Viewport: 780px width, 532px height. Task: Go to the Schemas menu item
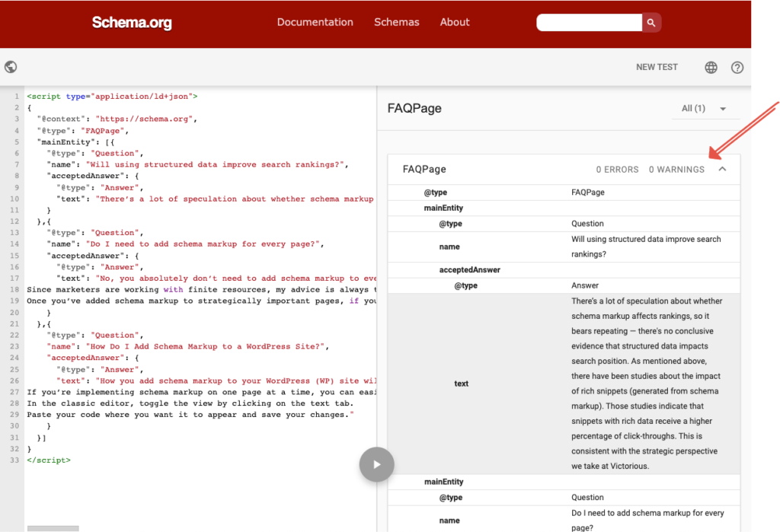pyautogui.click(x=396, y=22)
